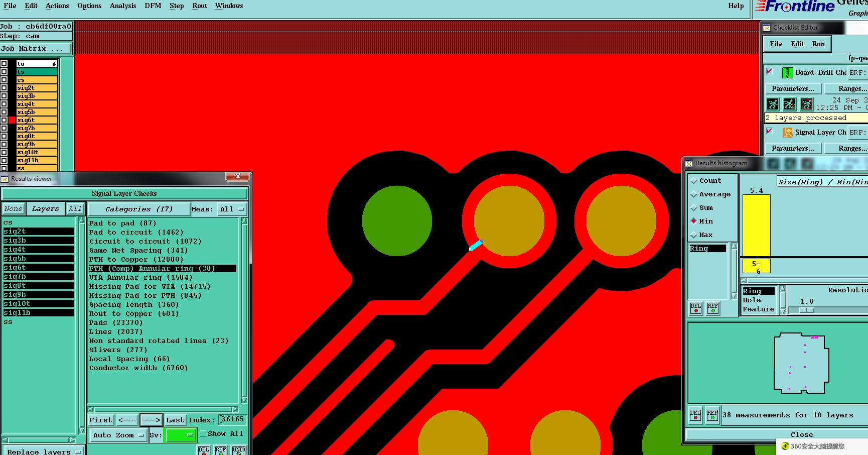
Task: Click REF icon beside Ring list in histogram
Action: coord(713,308)
